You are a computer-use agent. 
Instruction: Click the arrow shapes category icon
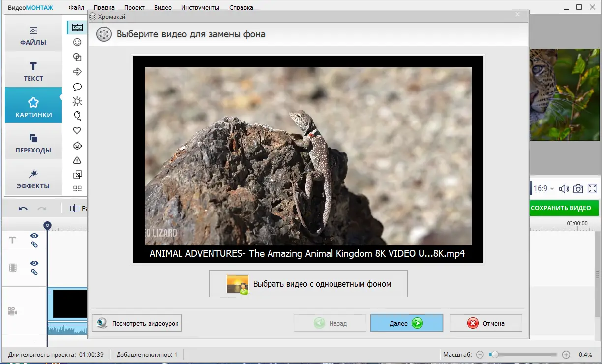click(77, 72)
